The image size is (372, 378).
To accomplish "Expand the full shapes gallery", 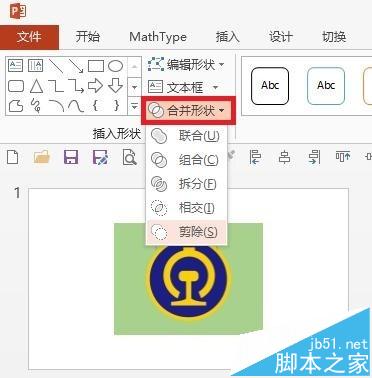I will pyautogui.click(x=135, y=106).
